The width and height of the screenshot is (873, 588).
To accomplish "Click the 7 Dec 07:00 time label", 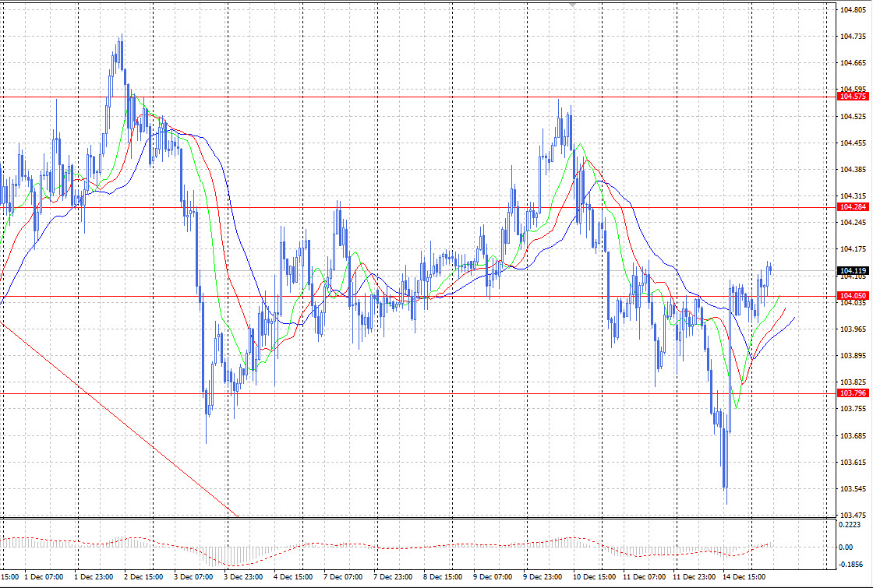I will pyautogui.click(x=344, y=577).
